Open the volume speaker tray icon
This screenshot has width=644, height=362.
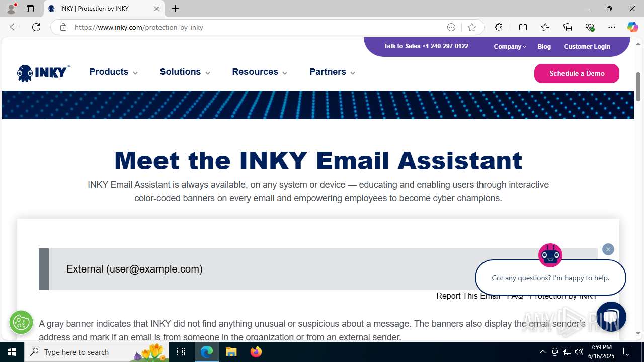[579, 352]
